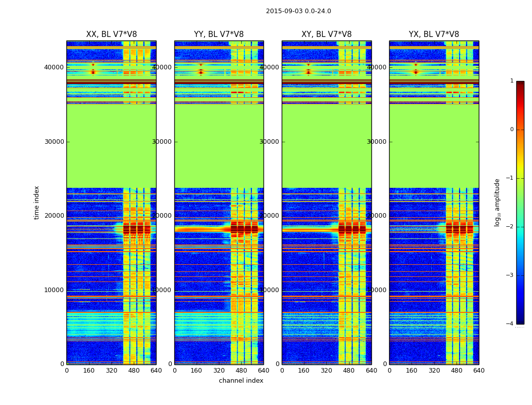Click the red spot near 40000 in XX panel
The height and width of the screenshot is (405, 532).
[93, 72]
